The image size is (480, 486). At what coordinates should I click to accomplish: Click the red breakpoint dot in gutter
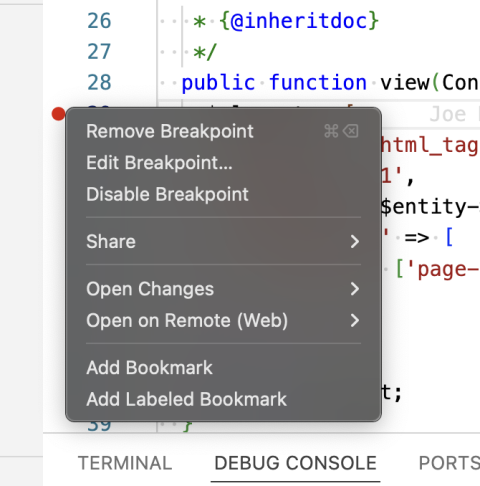click(x=58, y=114)
